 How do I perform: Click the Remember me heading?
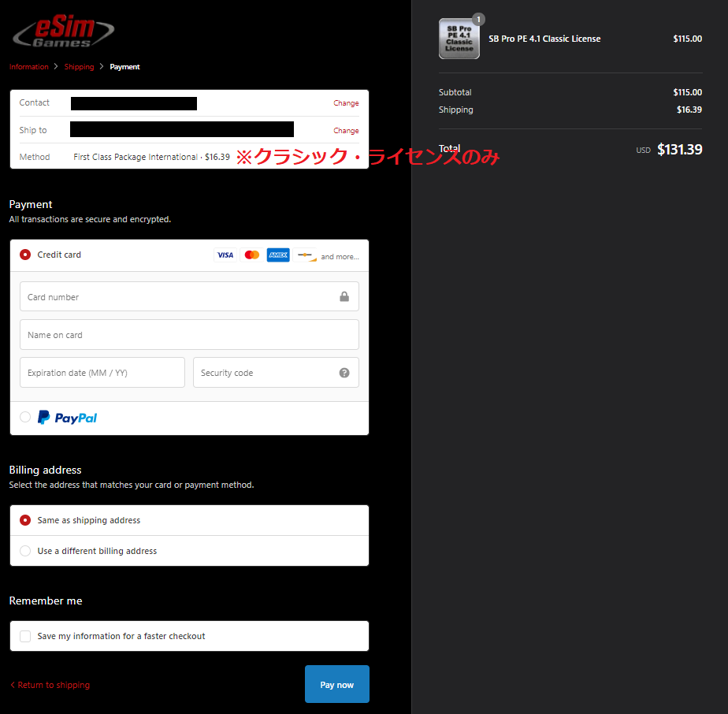(46, 601)
